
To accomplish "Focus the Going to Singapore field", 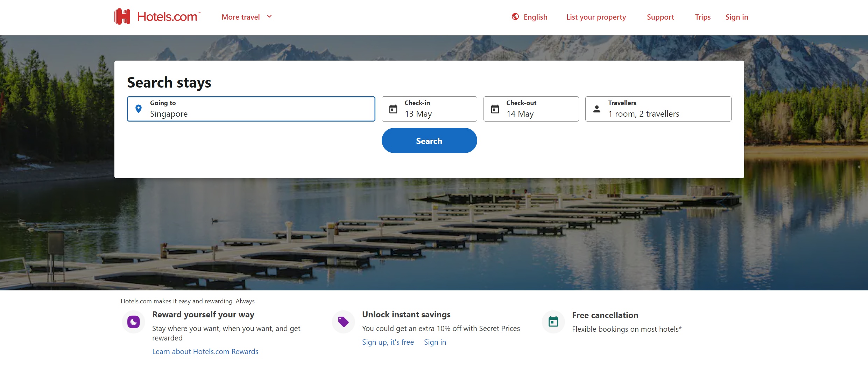I will click(x=251, y=109).
